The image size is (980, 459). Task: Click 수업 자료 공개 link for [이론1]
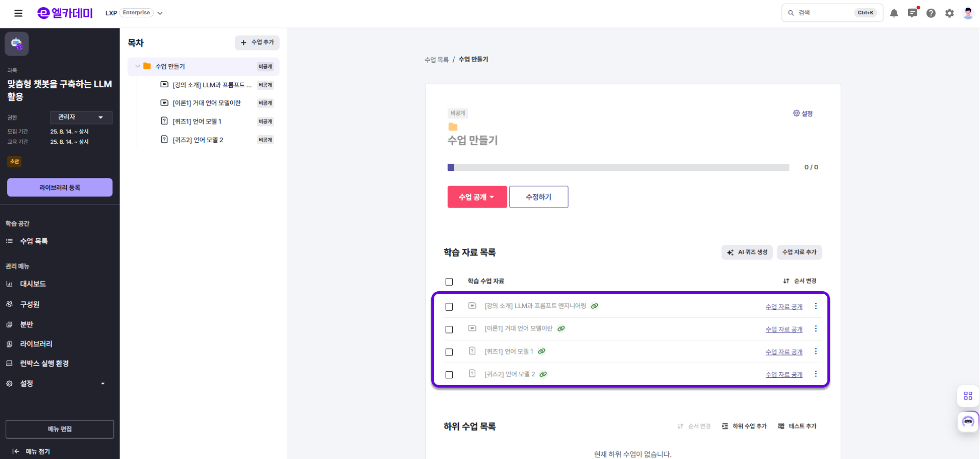click(x=783, y=329)
